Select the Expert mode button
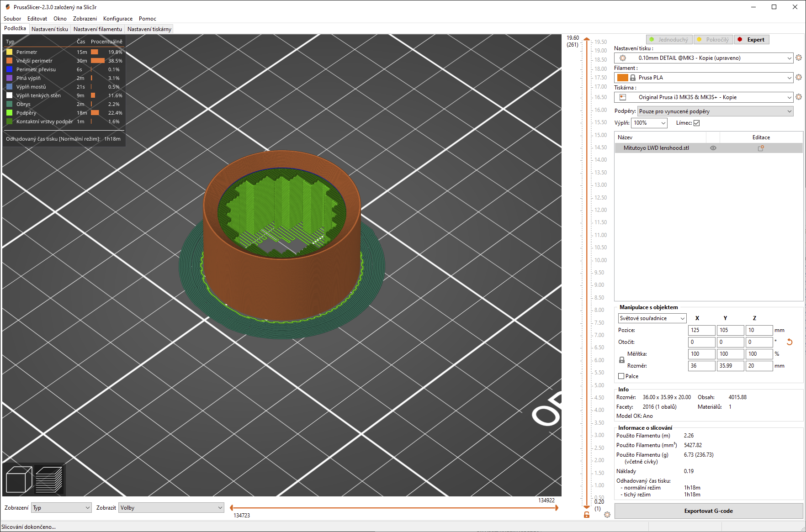 point(752,40)
